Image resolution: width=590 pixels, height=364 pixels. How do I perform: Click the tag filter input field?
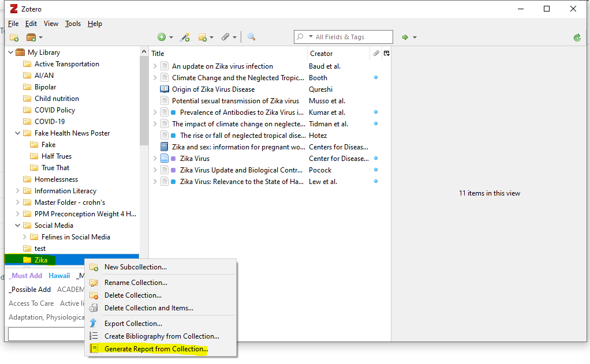tap(46, 334)
